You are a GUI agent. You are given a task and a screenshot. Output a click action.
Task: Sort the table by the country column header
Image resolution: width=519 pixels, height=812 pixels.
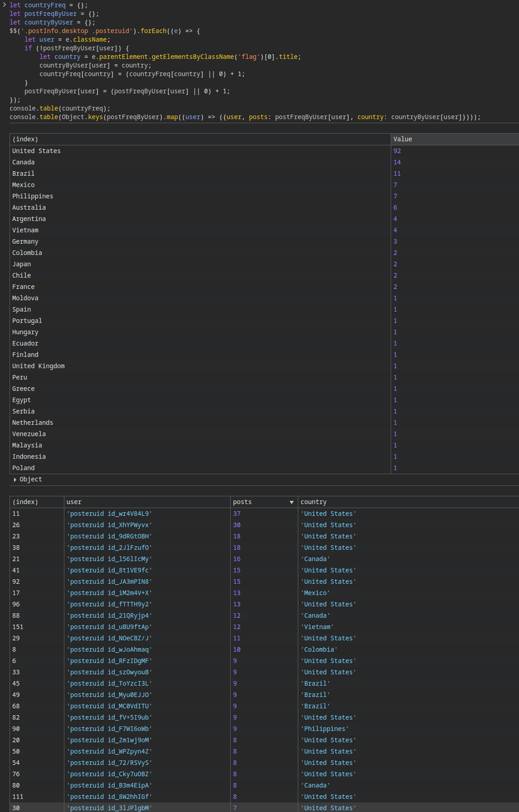click(x=313, y=502)
